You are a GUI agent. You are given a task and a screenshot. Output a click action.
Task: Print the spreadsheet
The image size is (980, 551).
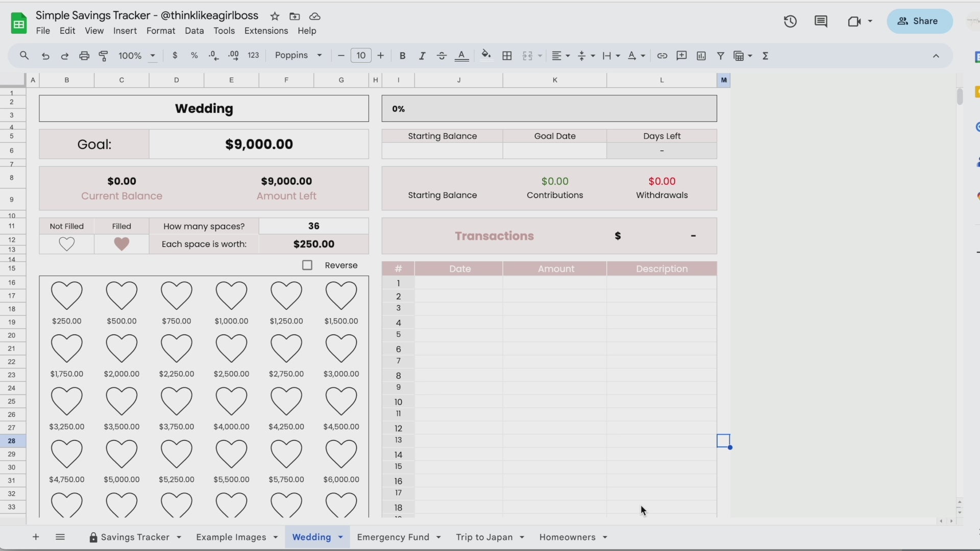click(84, 56)
